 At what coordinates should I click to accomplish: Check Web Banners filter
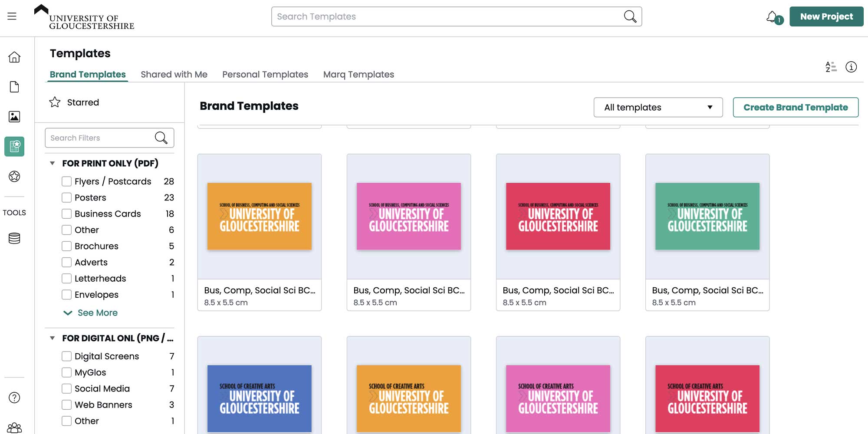pyautogui.click(x=66, y=405)
